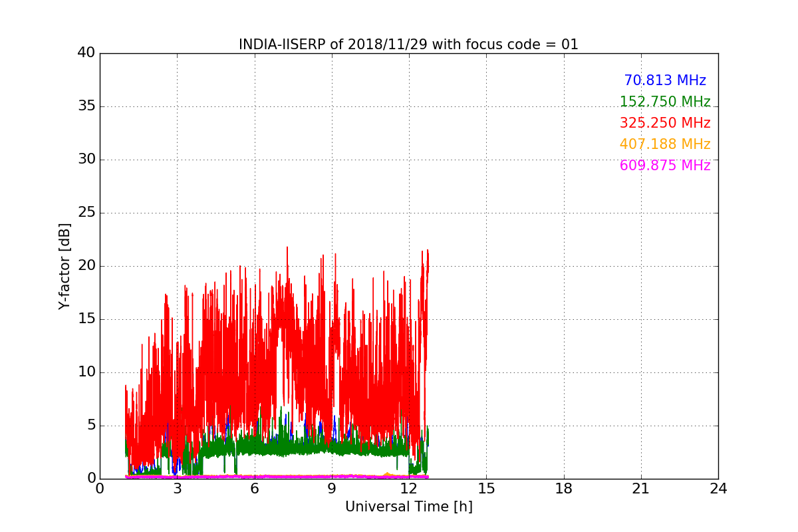Image resolution: width=798 pixels, height=532 pixels.
Task: Click the x-axis tick label 21
Action: (x=641, y=488)
